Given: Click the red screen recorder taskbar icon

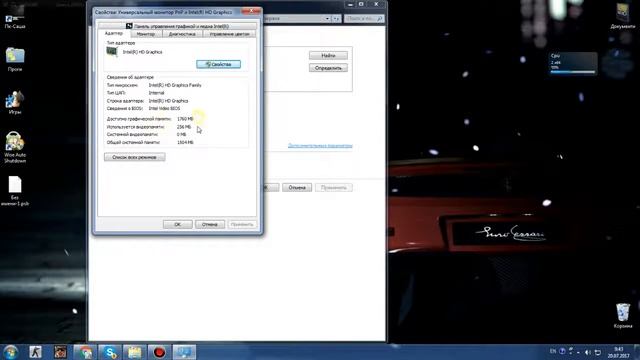Looking at the screenshot, I should (x=159, y=352).
